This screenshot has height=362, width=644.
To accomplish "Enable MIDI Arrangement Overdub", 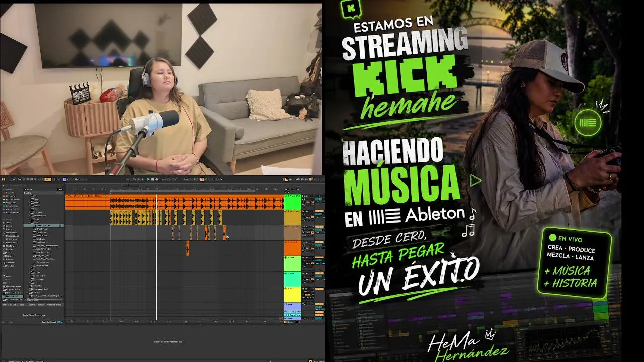I will [x=162, y=179].
